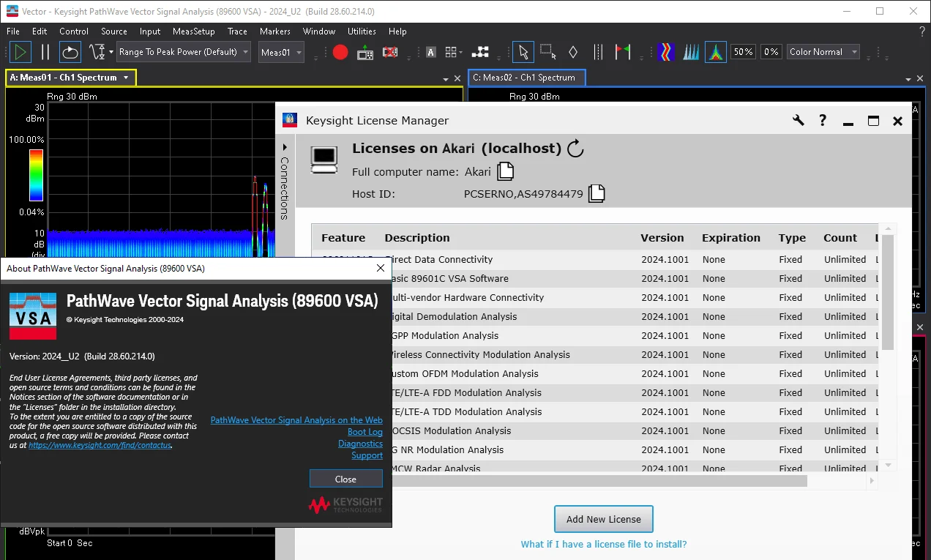Close trace A window
This screenshot has width=931, height=560.
[x=457, y=79]
